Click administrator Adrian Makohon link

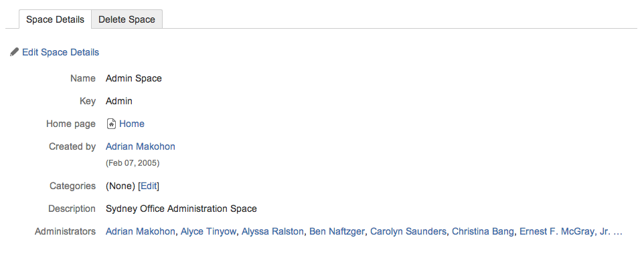(141, 231)
